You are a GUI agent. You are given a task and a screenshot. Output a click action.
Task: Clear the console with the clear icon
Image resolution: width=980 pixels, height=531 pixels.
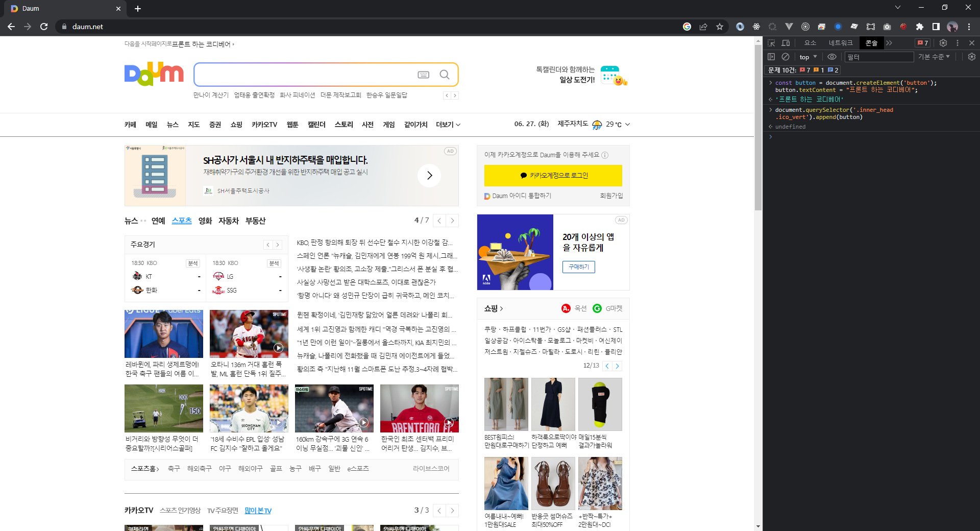(786, 57)
